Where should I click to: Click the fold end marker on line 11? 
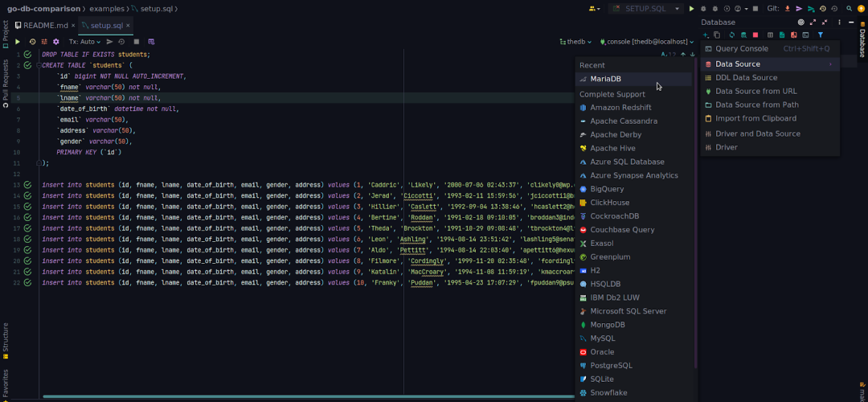[39, 162]
